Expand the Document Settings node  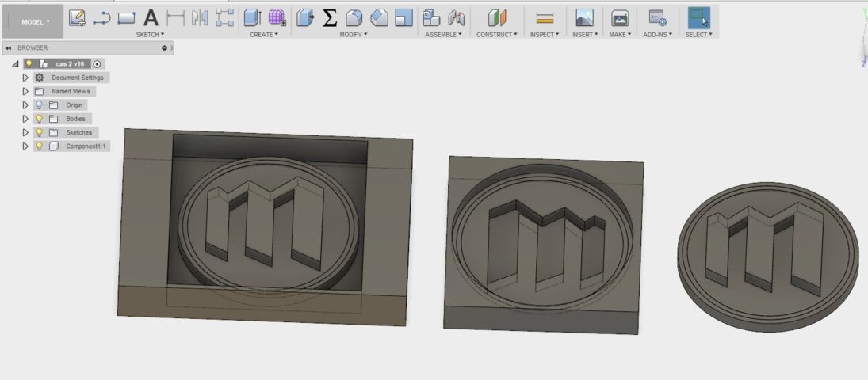(25, 78)
